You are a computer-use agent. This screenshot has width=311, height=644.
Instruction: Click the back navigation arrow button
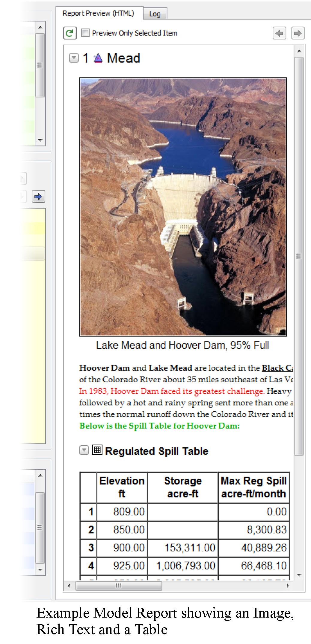click(x=279, y=33)
